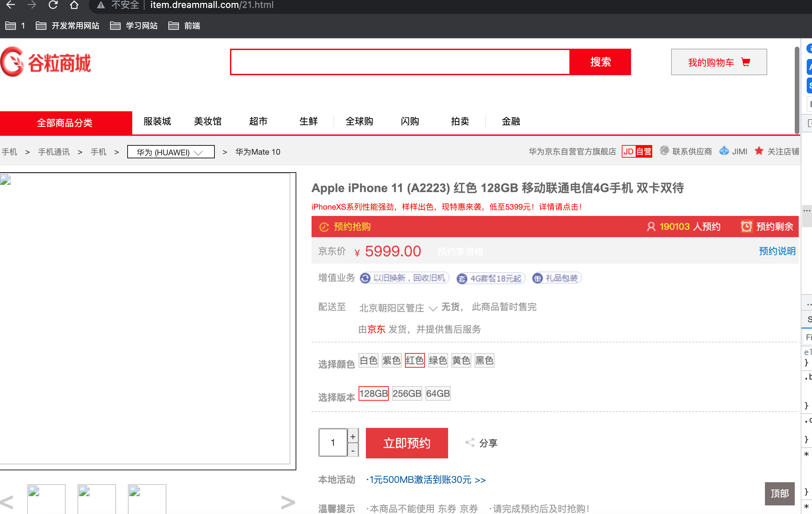Select the 白色 color option
This screenshot has height=514, width=812.
[x=368, y=360]
